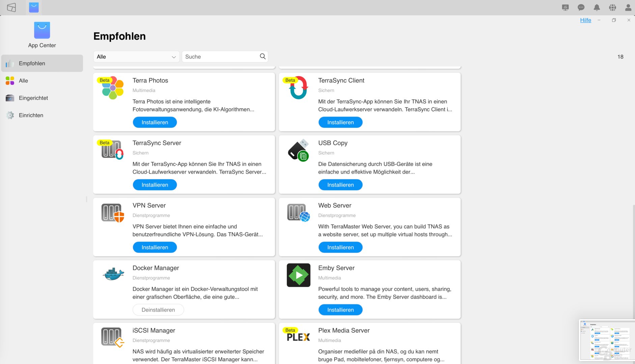Open notifications bell in top bar
The image size is (635, 364).
(597, 7)
